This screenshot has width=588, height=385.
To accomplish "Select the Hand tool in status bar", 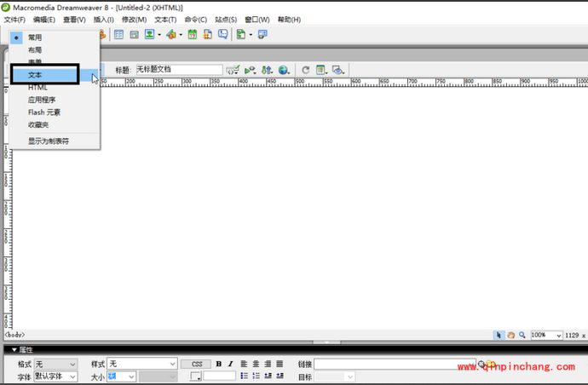I will click(x=510, y=336).
